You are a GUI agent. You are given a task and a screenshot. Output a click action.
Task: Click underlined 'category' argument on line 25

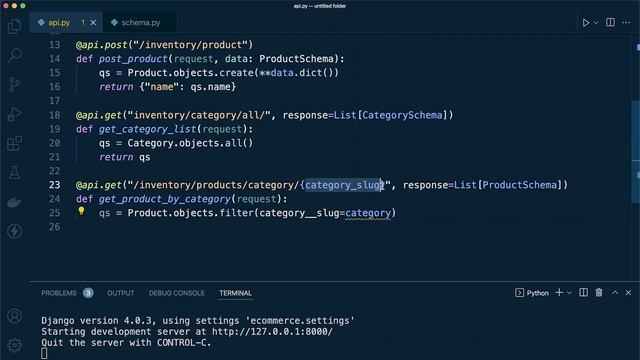pos(368,213)
